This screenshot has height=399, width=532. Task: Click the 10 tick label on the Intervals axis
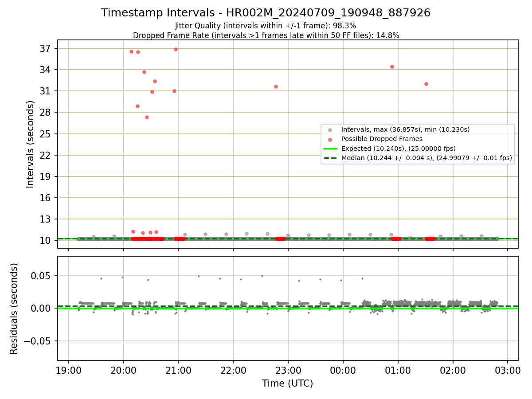pyautogui.click(x=46, y=240)
